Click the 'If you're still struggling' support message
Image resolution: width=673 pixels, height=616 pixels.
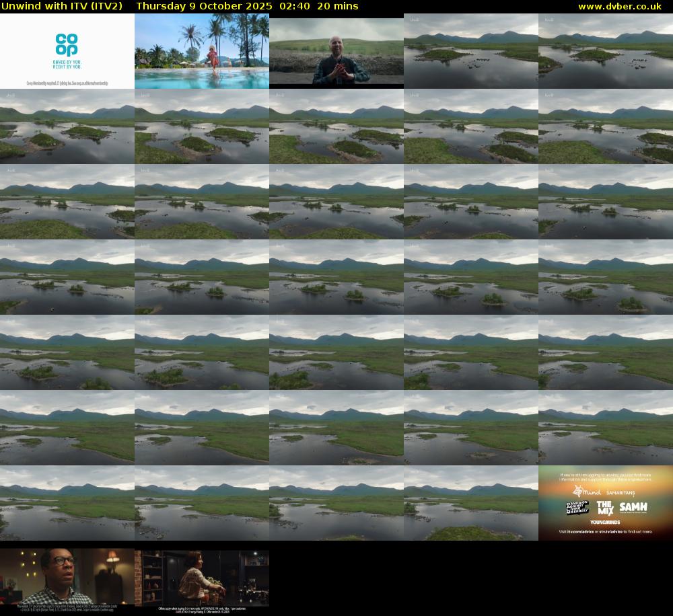pos(605,477)
